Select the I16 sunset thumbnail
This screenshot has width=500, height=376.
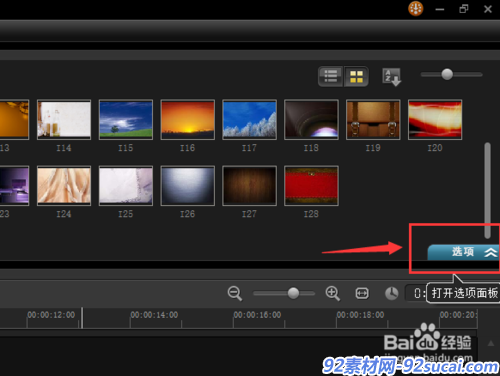click(188, 120)
